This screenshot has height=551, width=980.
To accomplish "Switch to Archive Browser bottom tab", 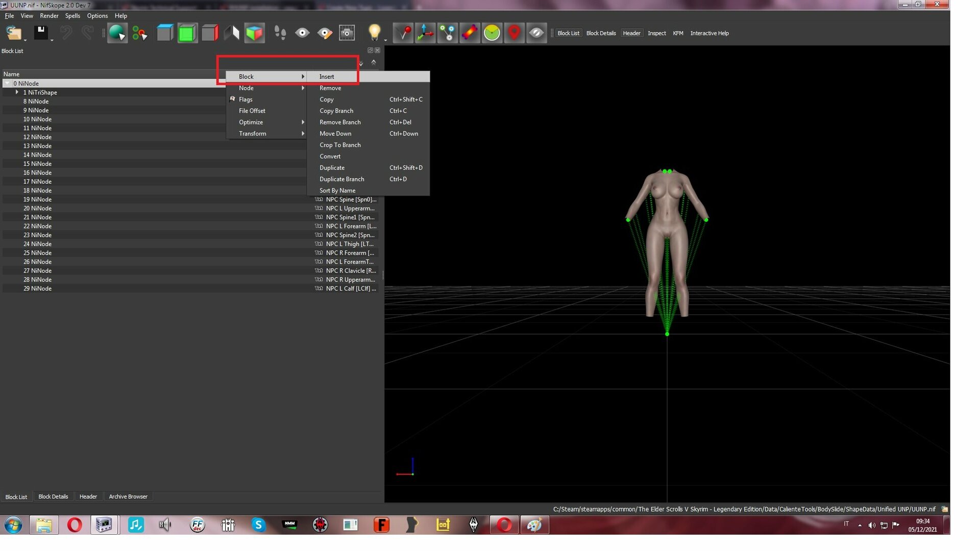I will (x=128, y=496).
